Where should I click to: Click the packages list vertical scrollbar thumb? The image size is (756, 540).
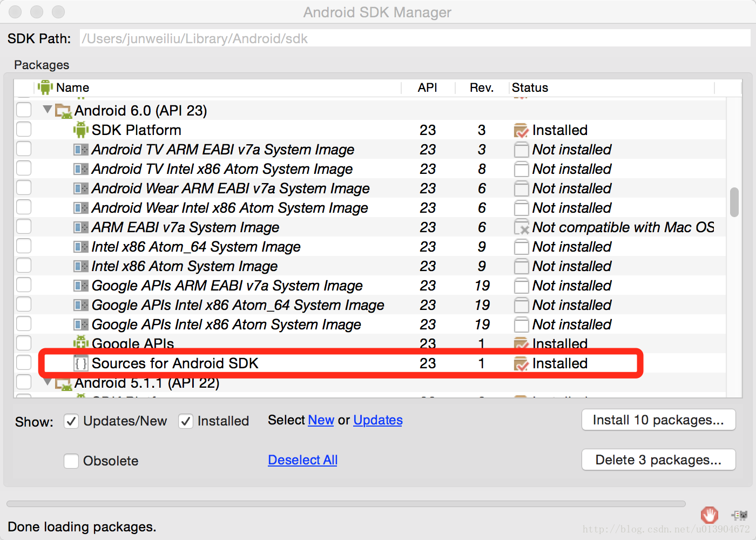coord(734,202)
